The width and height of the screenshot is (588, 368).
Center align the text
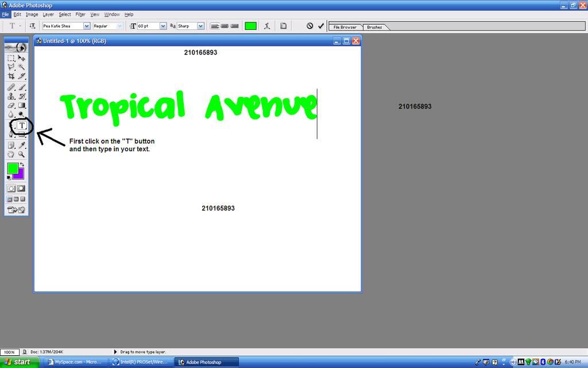coord(225,26)
